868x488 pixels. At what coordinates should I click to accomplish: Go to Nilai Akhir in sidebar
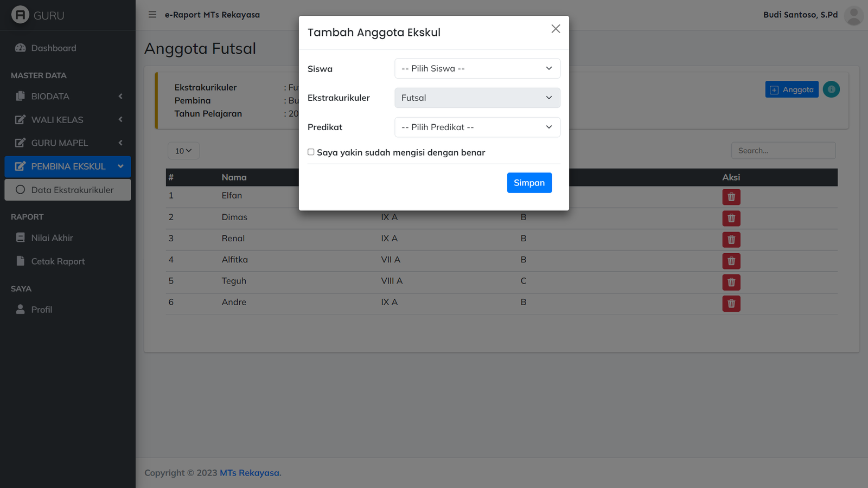tap(52, 237)
